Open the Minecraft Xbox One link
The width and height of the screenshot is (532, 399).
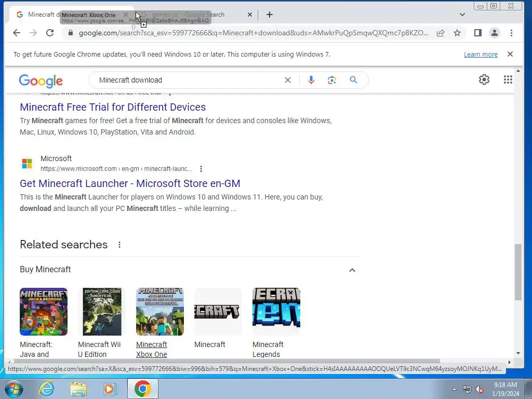pyautogui.click(x=151, y=350)
